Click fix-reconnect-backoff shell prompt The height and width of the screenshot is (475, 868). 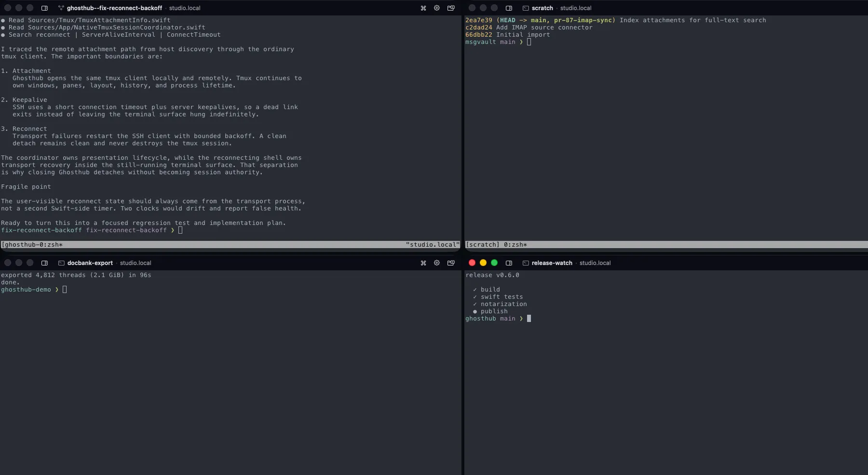[x=88, y=230]
